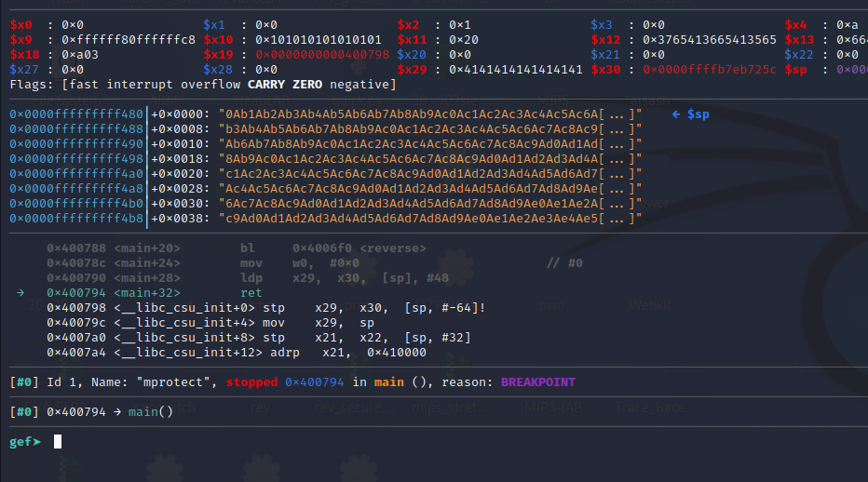Image resolution: width=868 pixels, height=482 pixels.
Task: Click the current instruction arrow beside 0x400794
Action: click(20, 292)
